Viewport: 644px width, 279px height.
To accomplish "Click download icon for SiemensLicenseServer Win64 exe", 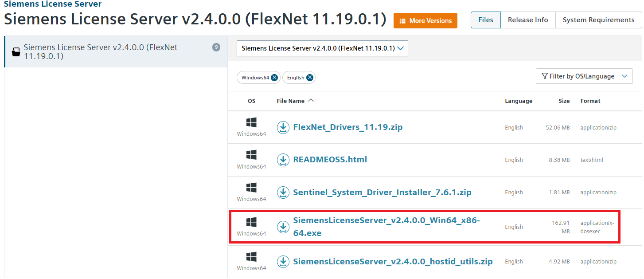I will (x=283, y=227).
